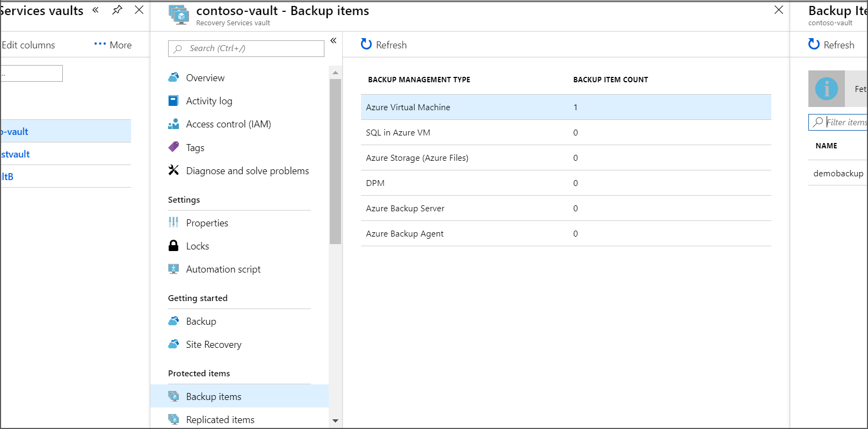Click the vault menu scrollbar thumb
This screenshot has height=429, width=868.
335,161
